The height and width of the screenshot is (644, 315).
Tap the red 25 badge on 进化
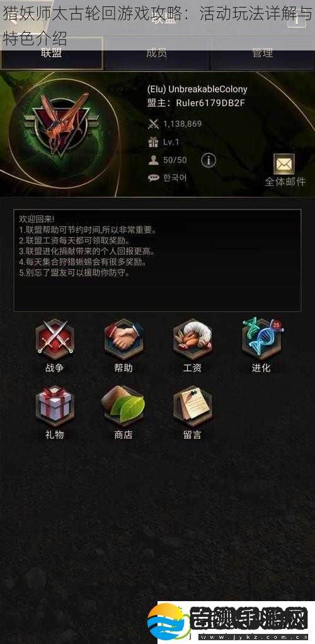[x=276, y=324]
